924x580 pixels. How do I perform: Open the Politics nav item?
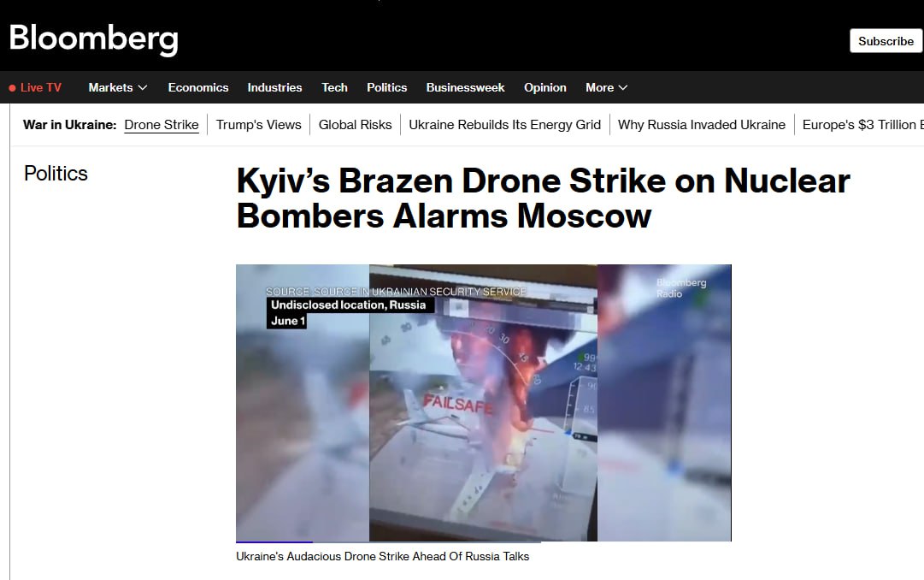386,87
